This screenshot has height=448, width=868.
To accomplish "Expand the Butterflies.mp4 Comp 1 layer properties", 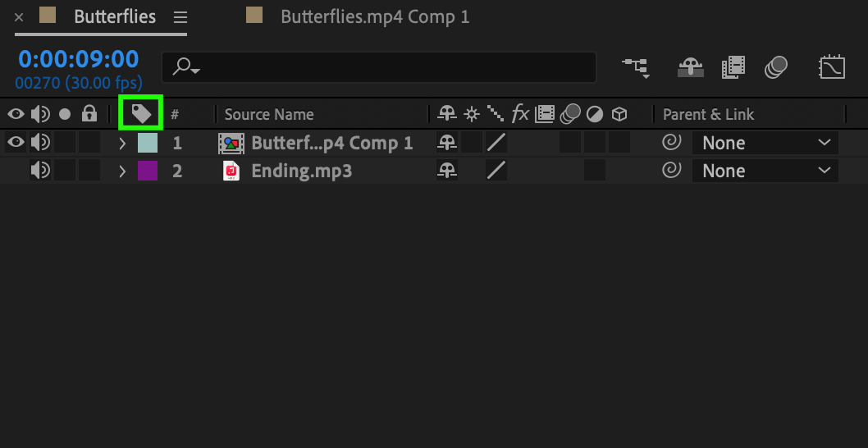I will pos(122,144).
